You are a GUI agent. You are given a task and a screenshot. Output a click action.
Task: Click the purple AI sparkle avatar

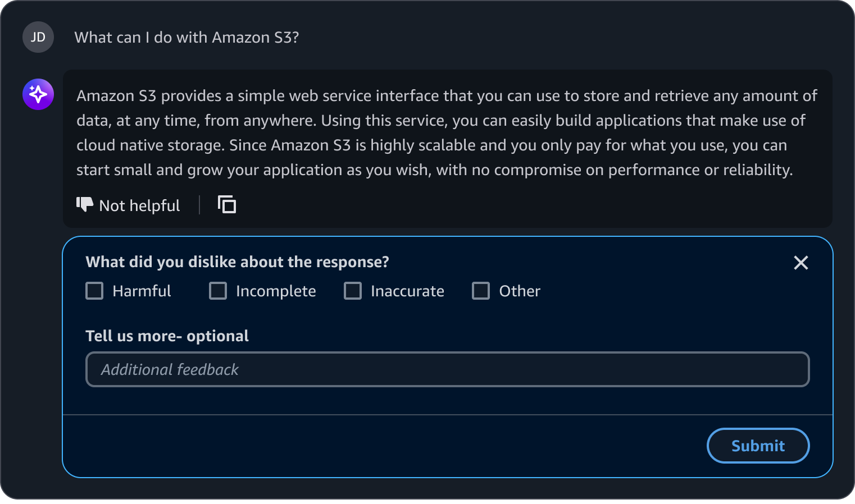pos(38,94)
